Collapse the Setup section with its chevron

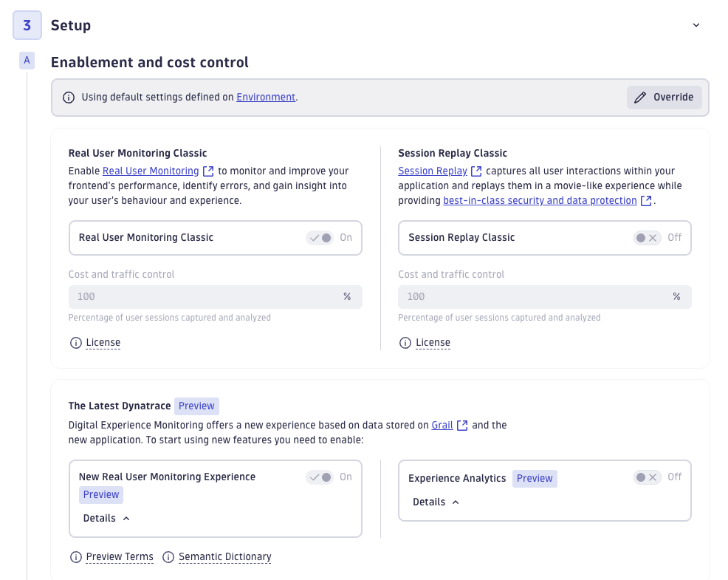pos(695,24)
